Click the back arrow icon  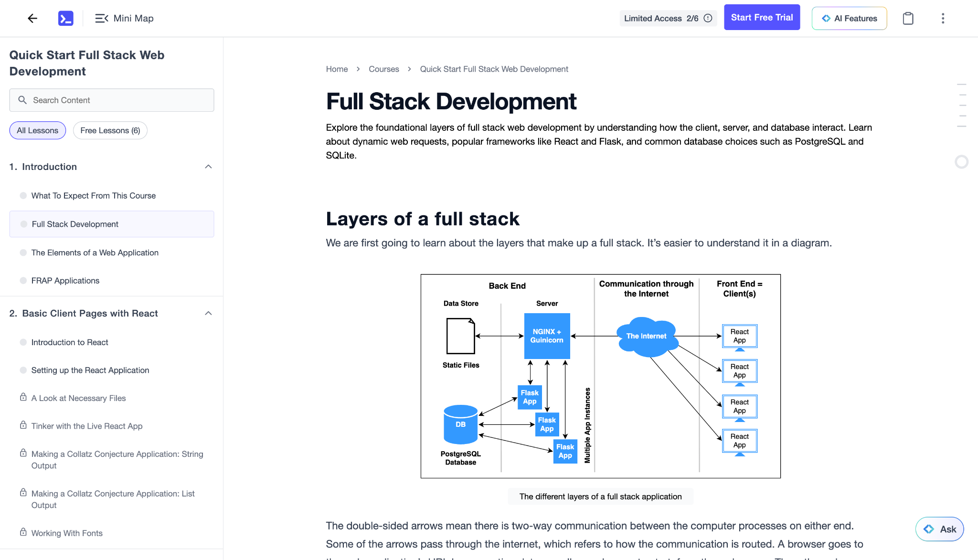[32, 18]
